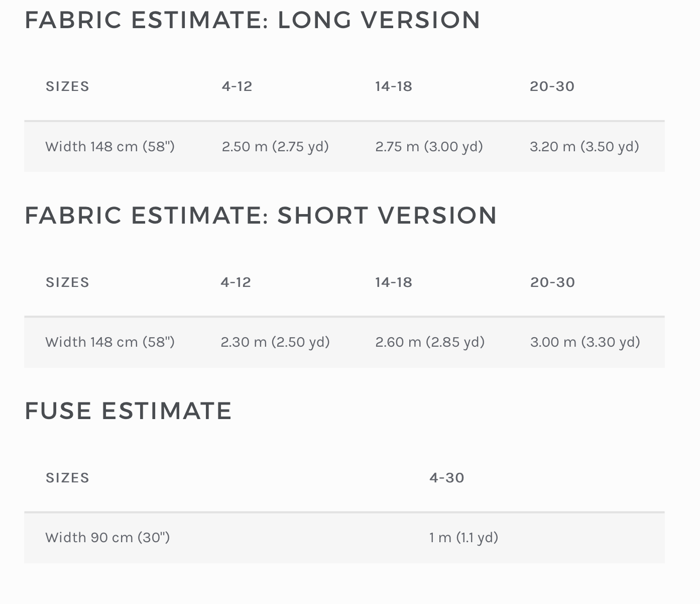700x604 pixels.
Task: Click the 14-18 header in long version table
Action: click(x=394, y=86)
